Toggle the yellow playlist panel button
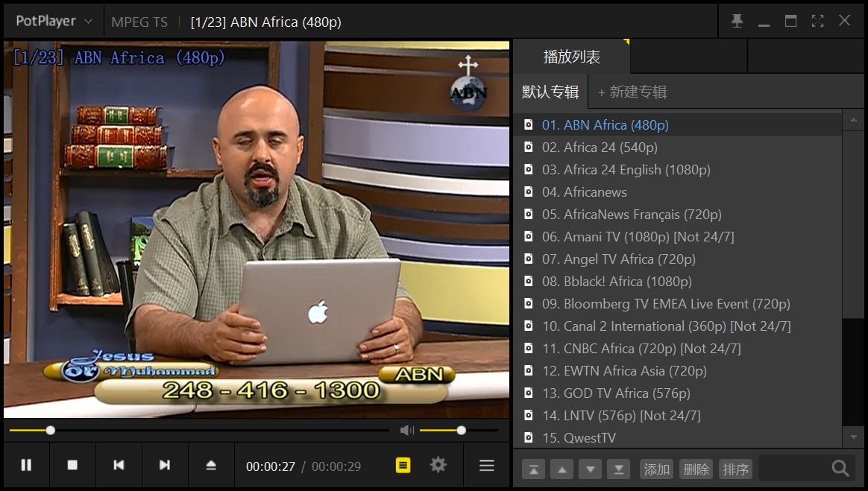Image resolution: width=868 pixels, height=491 pixels. [403, 466]
